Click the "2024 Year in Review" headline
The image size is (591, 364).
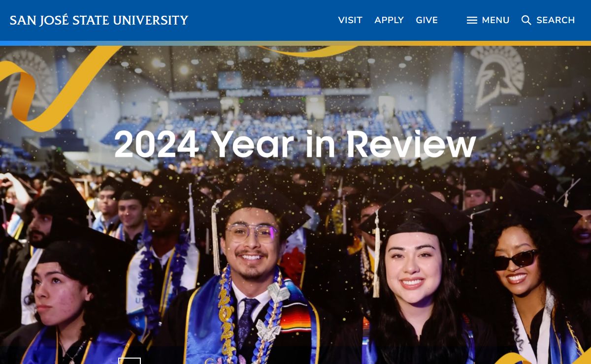[x=295, y=144]
